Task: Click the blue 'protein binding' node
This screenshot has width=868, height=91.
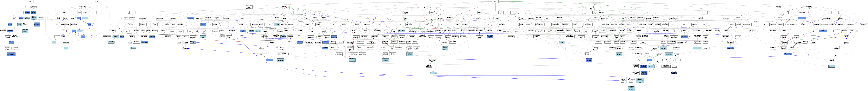Action: click(27, 12)
